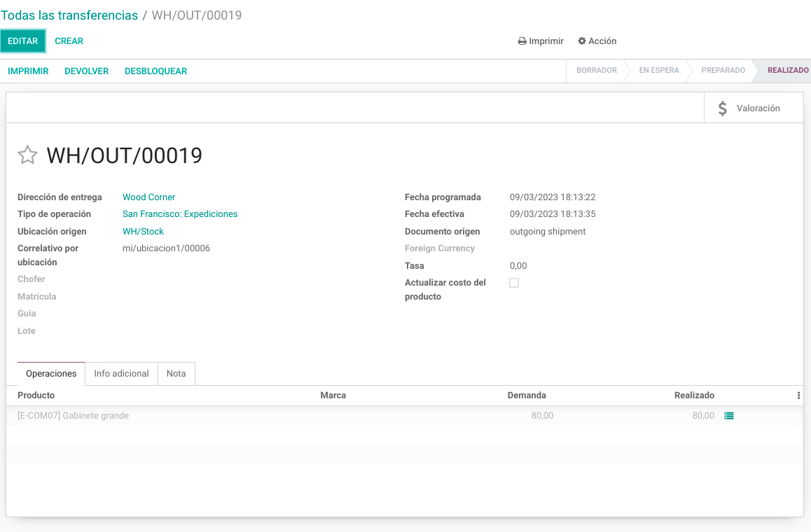
Task: Click the Matricula field label
Action: tap(36, 297)
